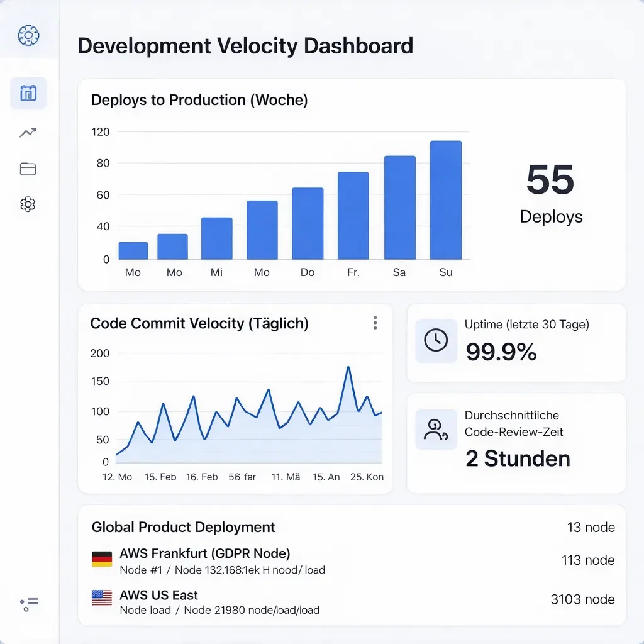Viewport: 644px width, 644px height.
Task: Click the Sa bar in deploys chart
Action: coord(399,208)
